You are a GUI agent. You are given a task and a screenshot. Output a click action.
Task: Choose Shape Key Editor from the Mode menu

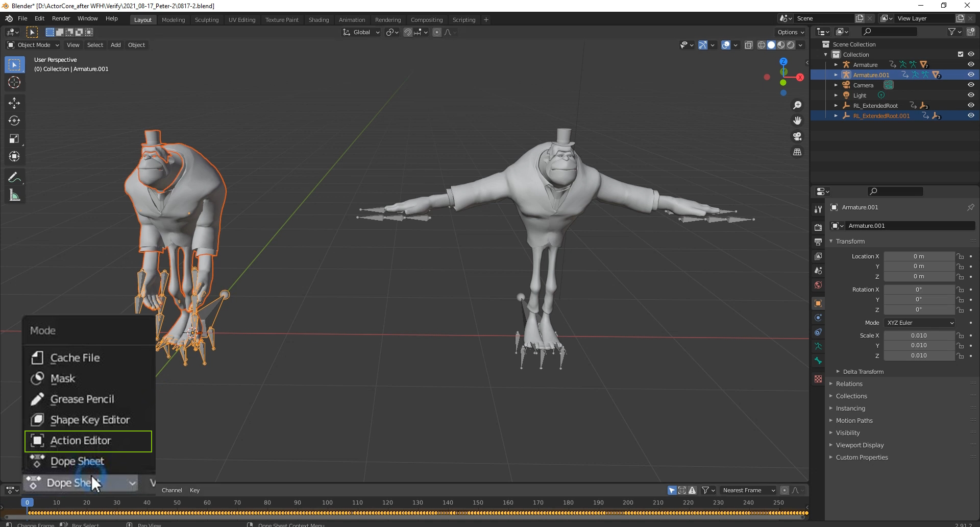[x=88, y=420]
